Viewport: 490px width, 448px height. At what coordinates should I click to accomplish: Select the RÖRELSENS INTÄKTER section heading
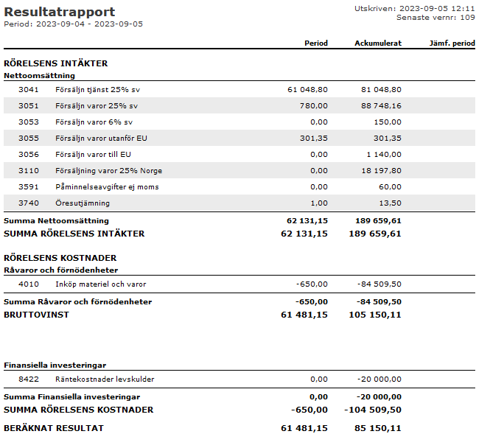(56, 63)
